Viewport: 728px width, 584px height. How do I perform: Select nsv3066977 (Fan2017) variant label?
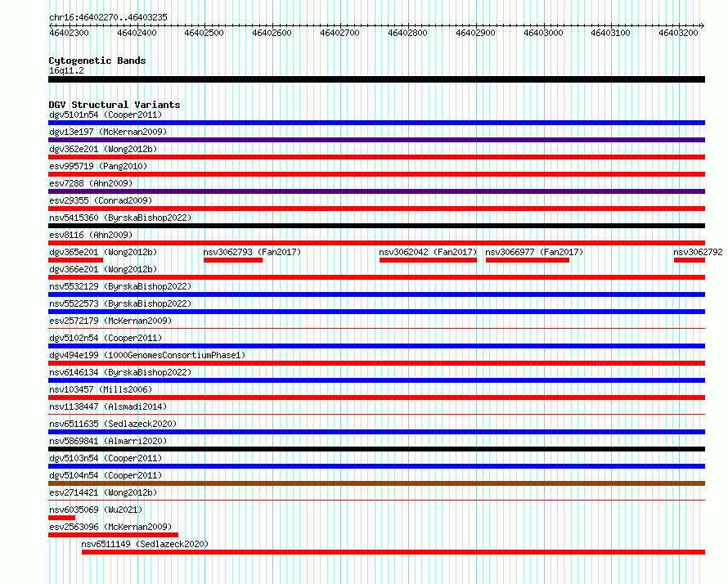[x=534, y=252]
